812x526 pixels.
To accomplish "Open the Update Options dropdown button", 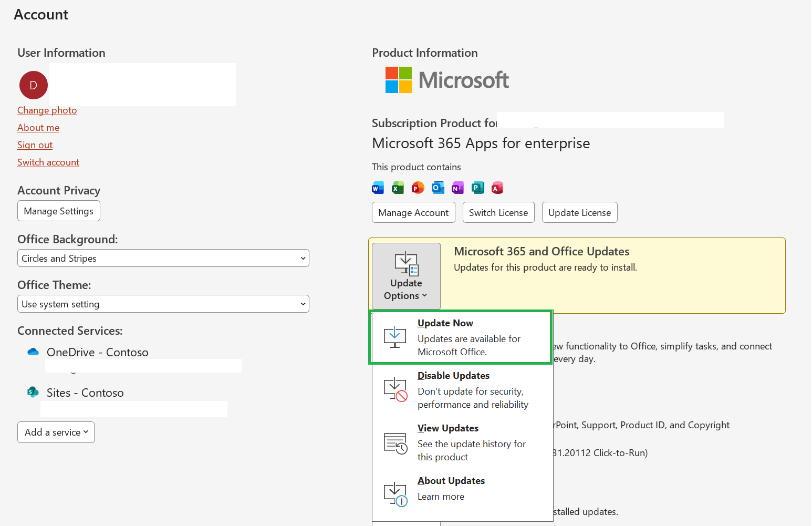I will click(x=406, y=276).
